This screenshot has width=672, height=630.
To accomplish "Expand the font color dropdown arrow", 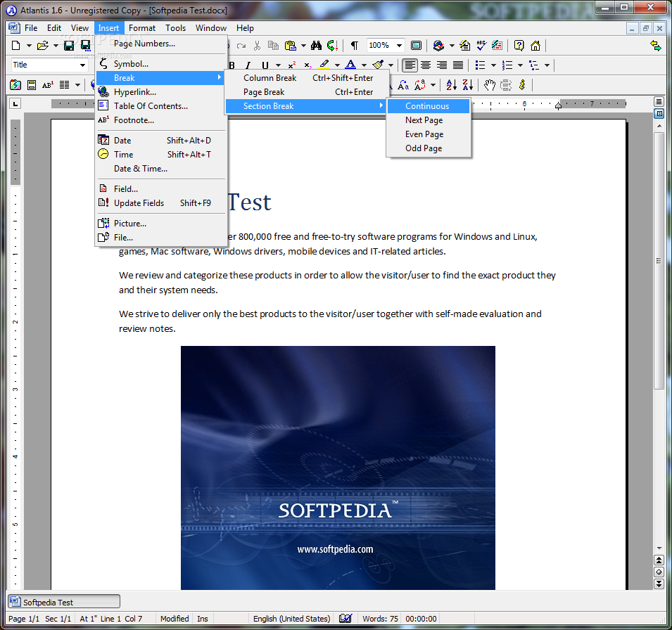I will pyautogui.click(x=364, y=65).
